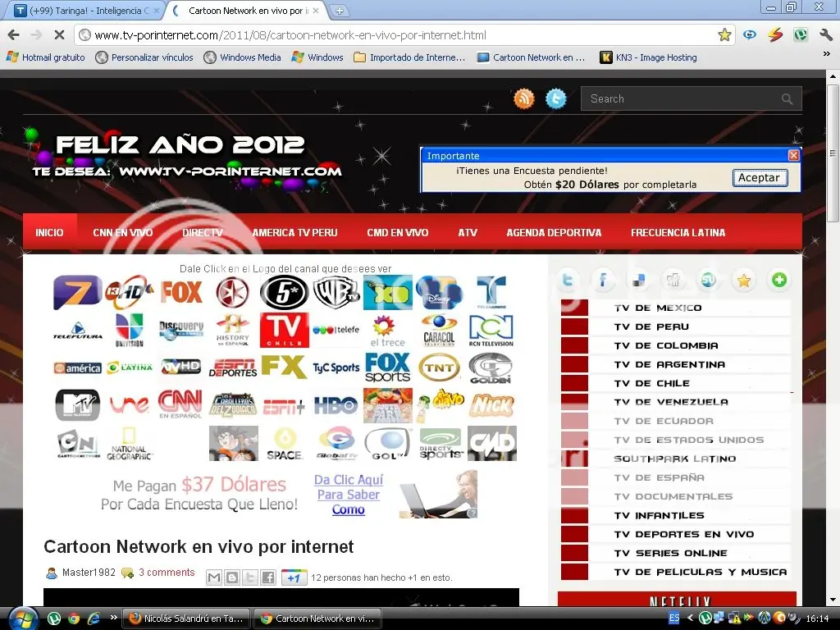
Task: Open the Cartoon Network CN logo
Action: tap(78, 444)
